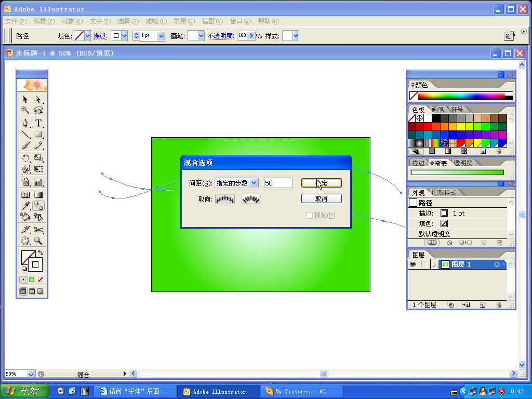This screenshot has width=532, height=399.
Task: Pick a color from the 颜色 spectrum bar
Action: tap(461, 96)
